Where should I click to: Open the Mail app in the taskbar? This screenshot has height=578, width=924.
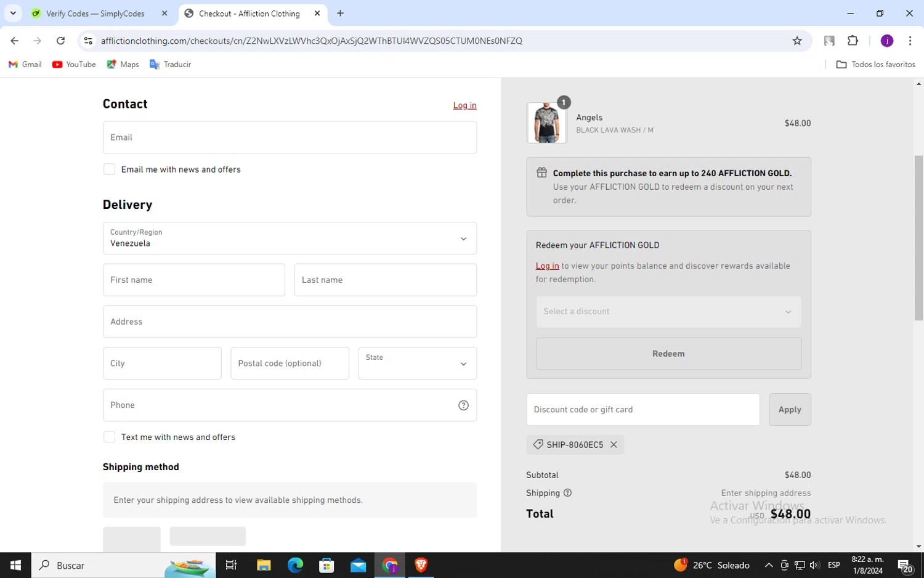tap(358, 565)
